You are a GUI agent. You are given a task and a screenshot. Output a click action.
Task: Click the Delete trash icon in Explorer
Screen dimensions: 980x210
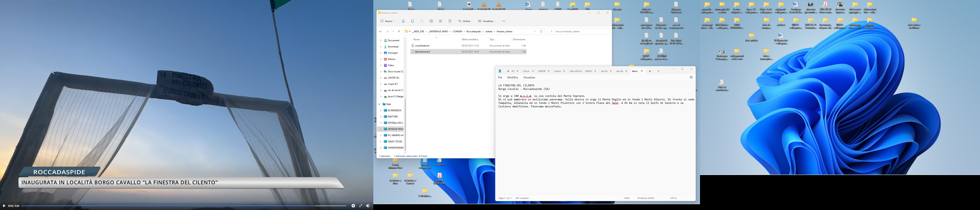pos(450,21)
